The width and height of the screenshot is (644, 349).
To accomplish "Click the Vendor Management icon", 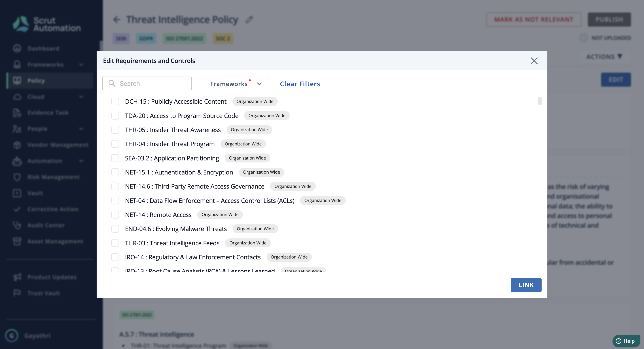I will click(x=17, y=145).
